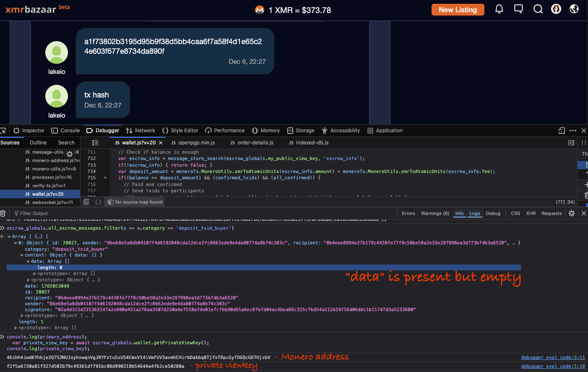Toggle responsive design mode icon
Image resolution: width=588 pixels, height=372 pixels.
pos(562,131)
